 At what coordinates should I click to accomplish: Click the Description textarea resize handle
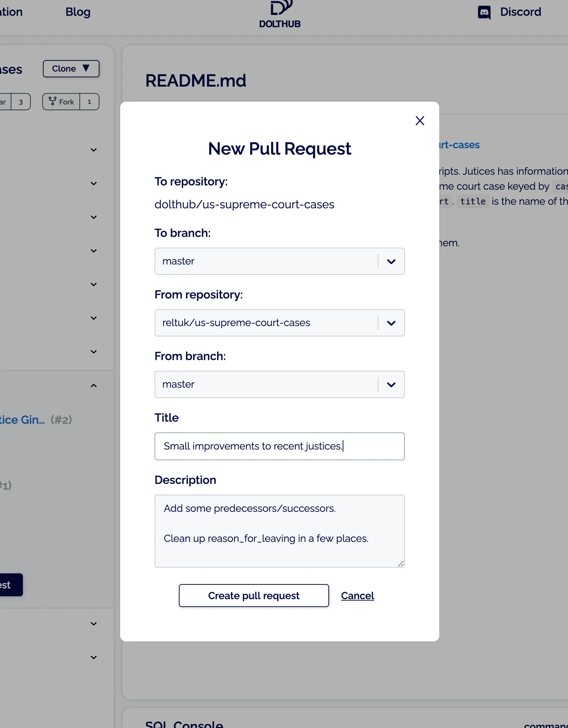pos(400,563)
